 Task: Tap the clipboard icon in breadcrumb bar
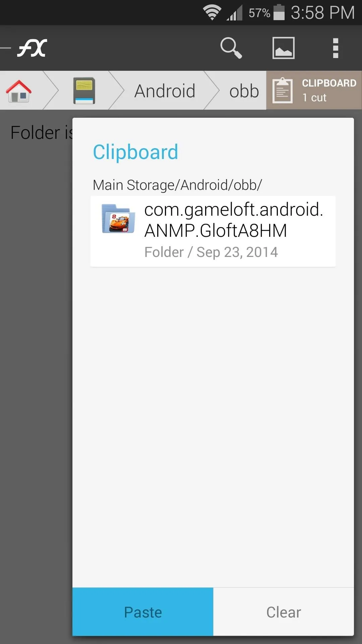point(283,91)
